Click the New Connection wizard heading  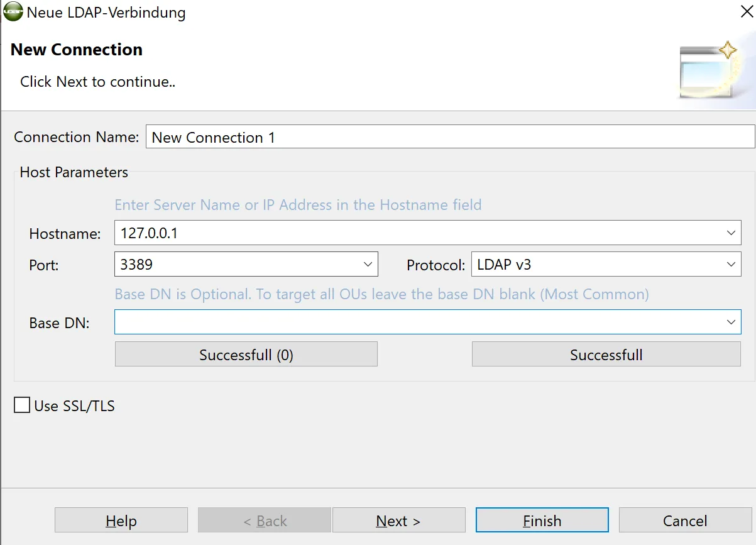pos(77,50)
